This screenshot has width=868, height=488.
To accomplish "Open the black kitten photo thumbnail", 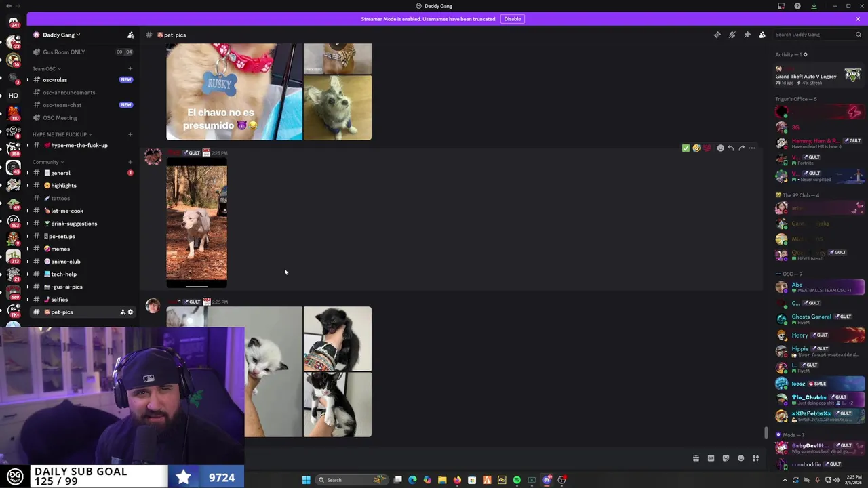I will tap(338, 339).
